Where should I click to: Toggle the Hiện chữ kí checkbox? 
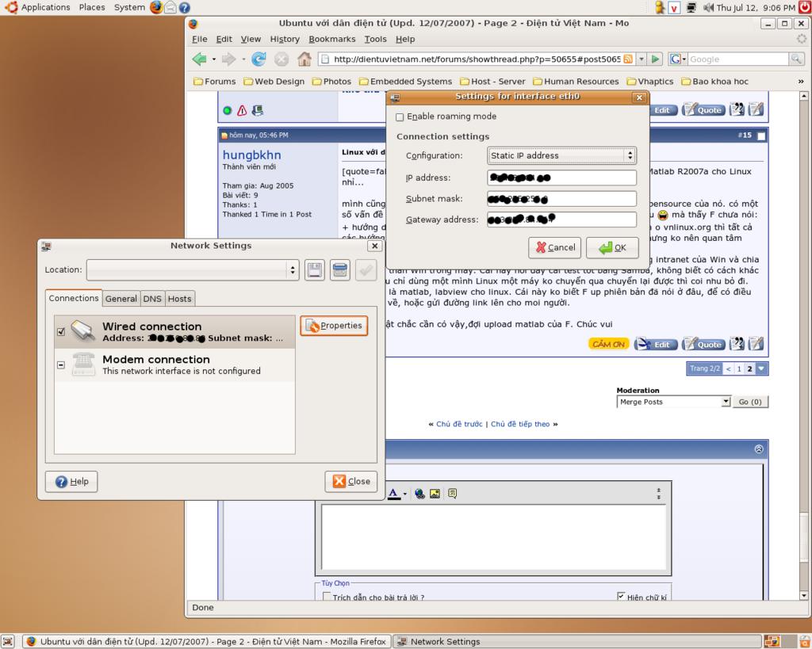point(621,596)
